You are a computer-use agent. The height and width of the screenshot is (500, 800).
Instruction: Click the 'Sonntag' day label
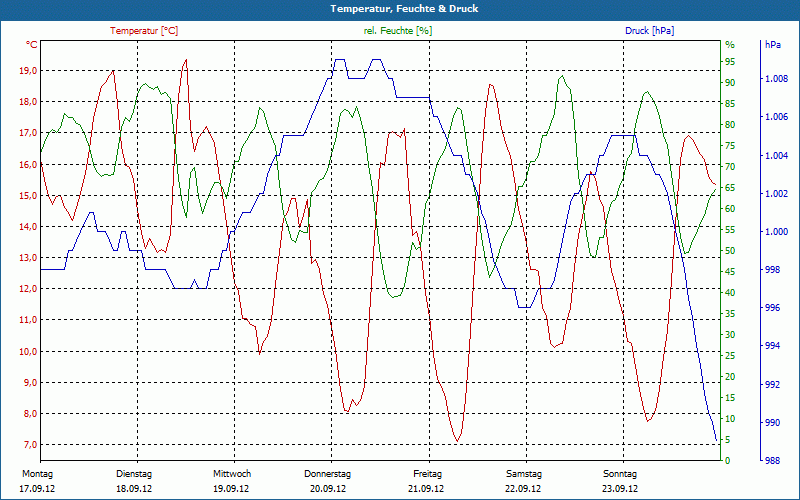[620, 474]
